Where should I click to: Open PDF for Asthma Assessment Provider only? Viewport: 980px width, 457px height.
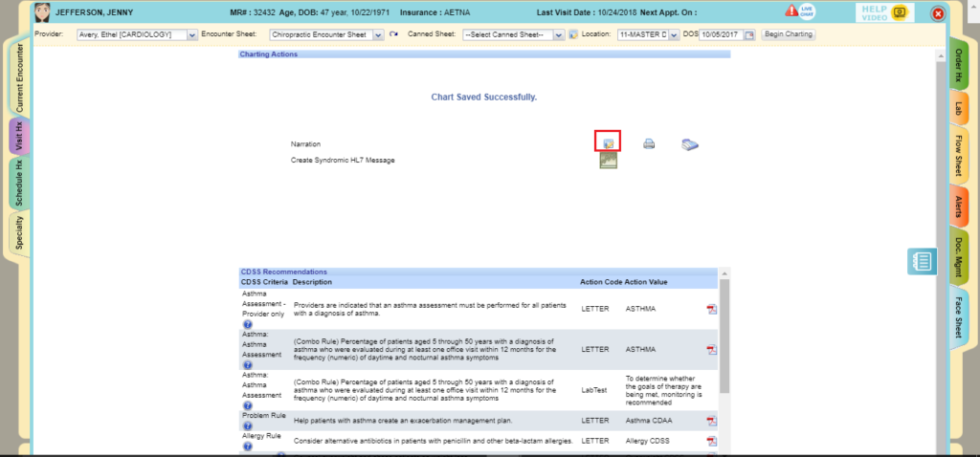point(711,309)
